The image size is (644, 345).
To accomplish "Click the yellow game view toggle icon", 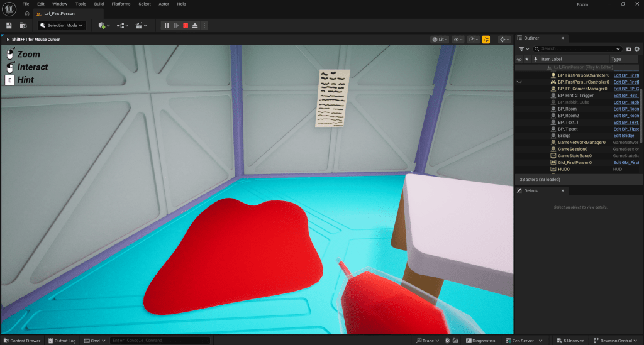I will 486,39.
